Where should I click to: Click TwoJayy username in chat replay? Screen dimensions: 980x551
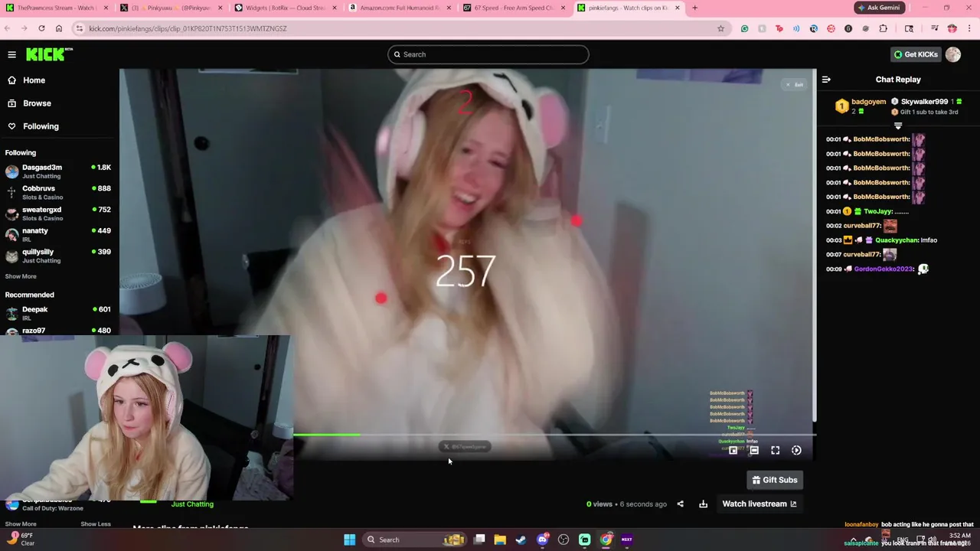tap(878, 211)
